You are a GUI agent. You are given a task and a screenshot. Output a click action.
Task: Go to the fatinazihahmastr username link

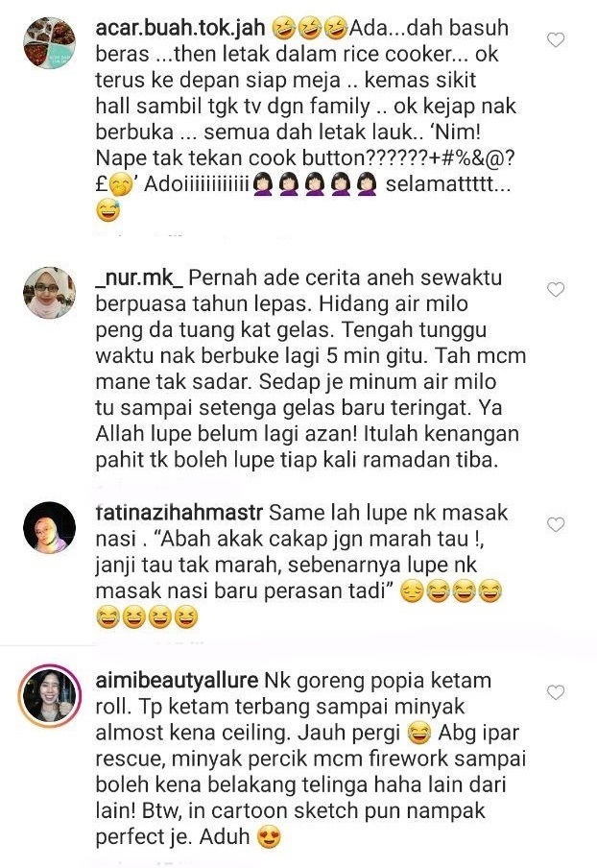(179, 513)
